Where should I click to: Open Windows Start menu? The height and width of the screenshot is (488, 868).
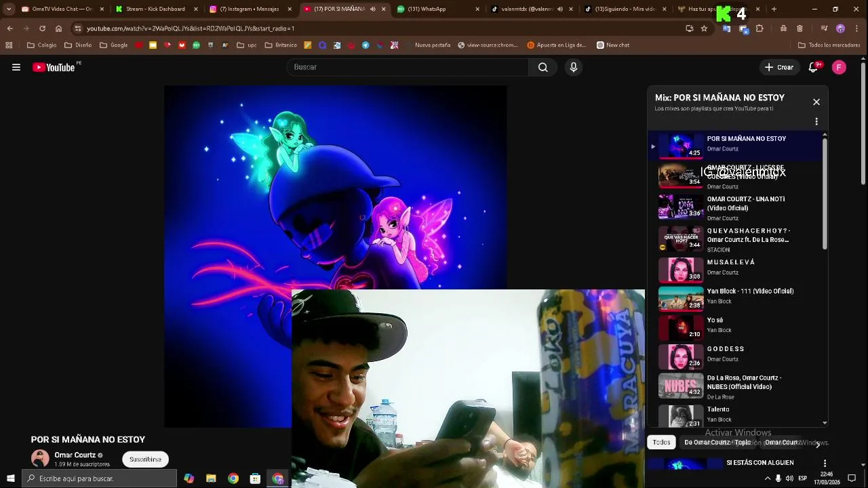click(10, 479)
